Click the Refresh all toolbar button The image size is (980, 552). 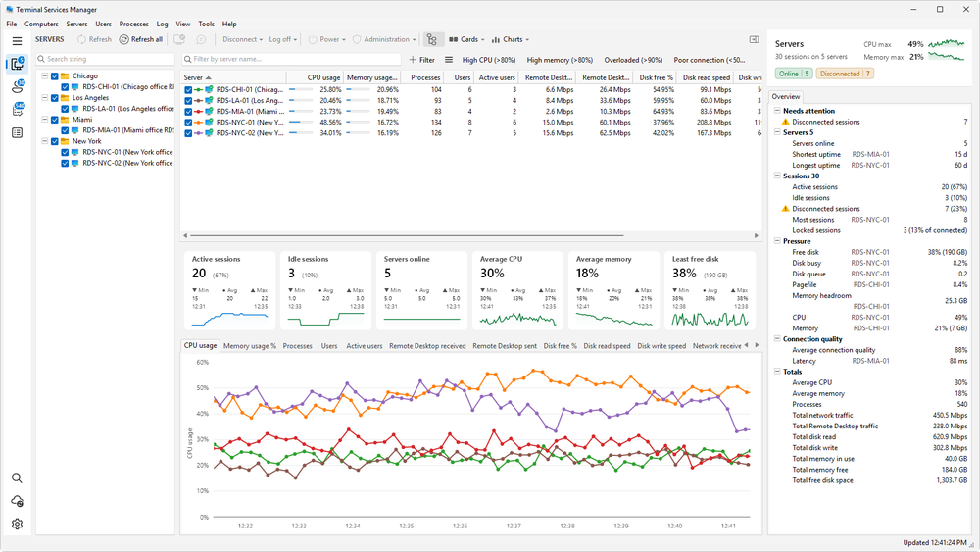click(x=141, y=39)
